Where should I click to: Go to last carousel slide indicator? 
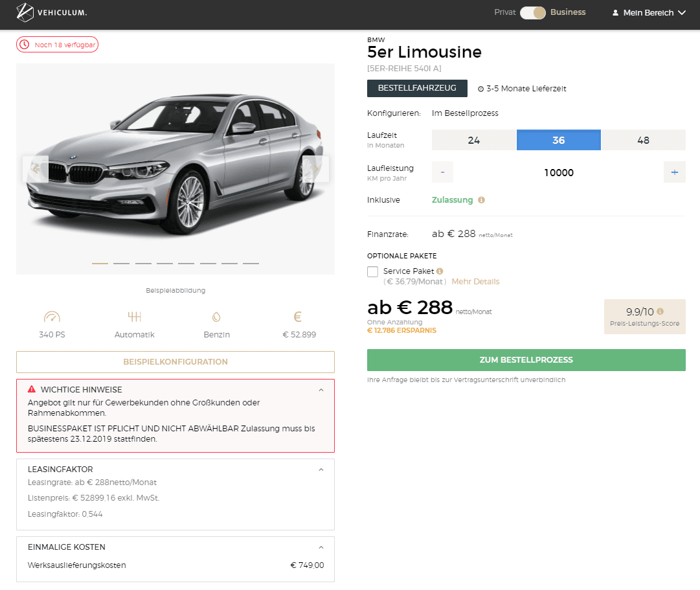pos(251,264)
